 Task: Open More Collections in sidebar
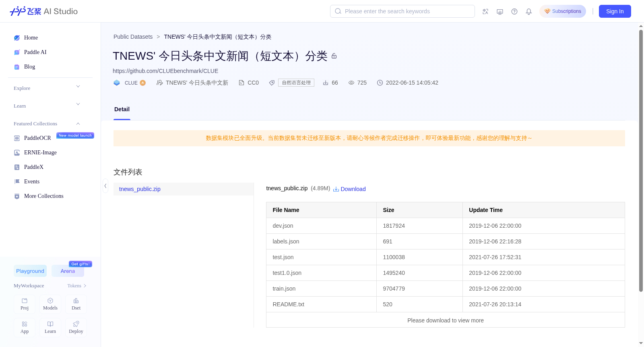44,196
